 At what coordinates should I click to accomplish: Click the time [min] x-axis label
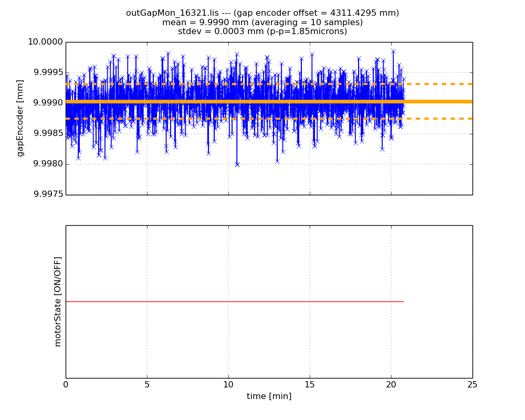[269, 396]
